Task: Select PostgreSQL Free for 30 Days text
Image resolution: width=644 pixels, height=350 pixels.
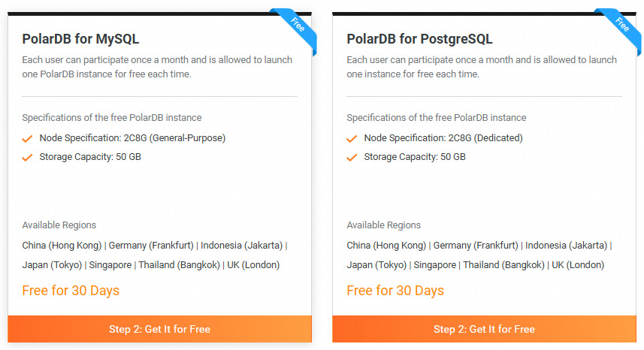Action: (395, 291)
